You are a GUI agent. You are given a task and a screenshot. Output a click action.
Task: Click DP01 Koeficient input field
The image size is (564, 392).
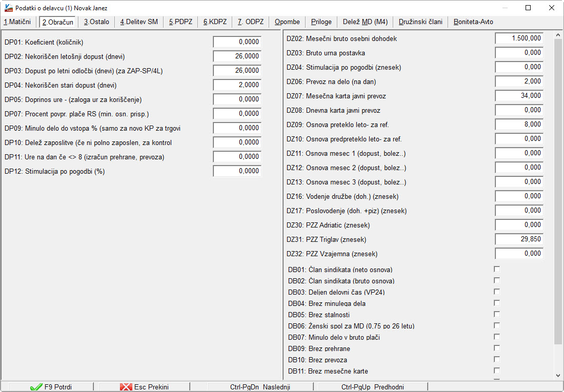[237, 42]
